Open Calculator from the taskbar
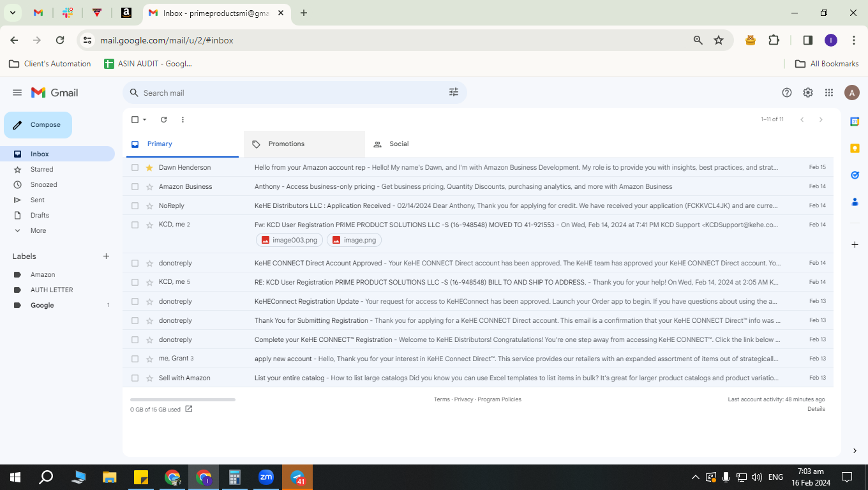 click(235, 477)
